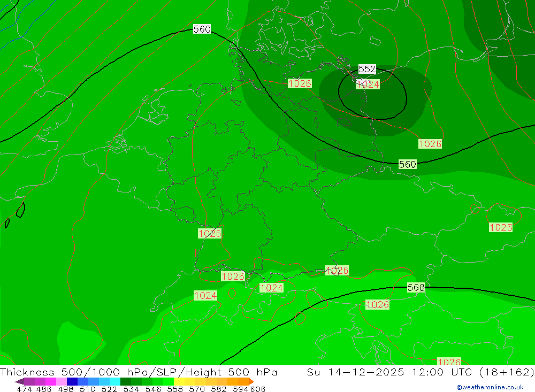Click the cyan legend swatch
535x392 pixels.
[x=115, y=381]
